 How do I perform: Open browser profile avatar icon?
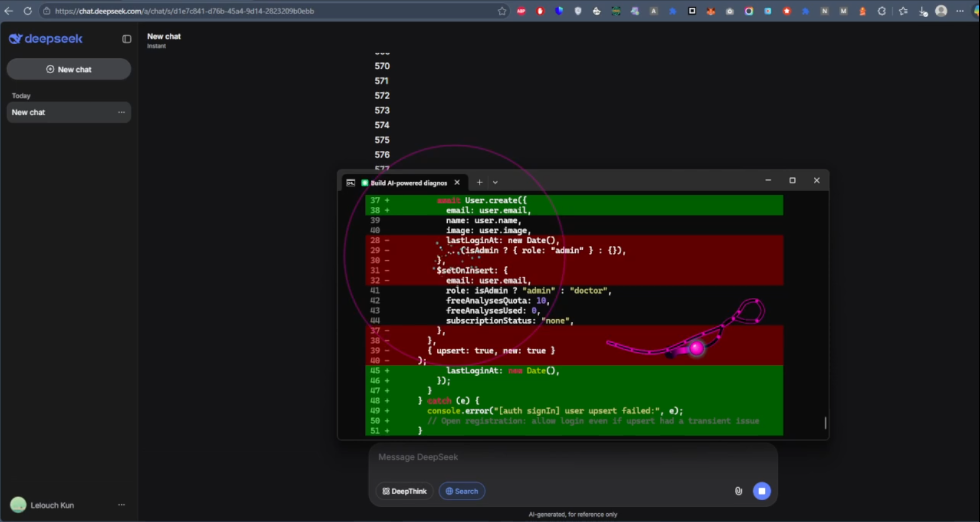click(941, 11)
